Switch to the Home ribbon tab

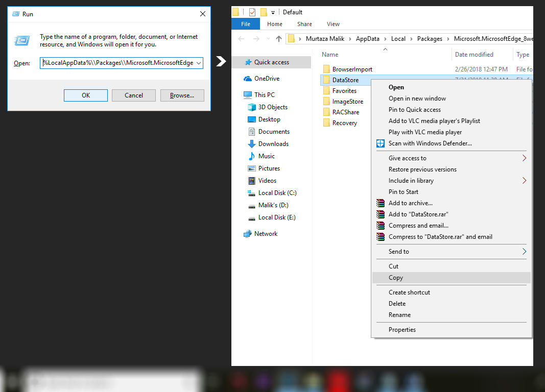[x=275, y=24]
